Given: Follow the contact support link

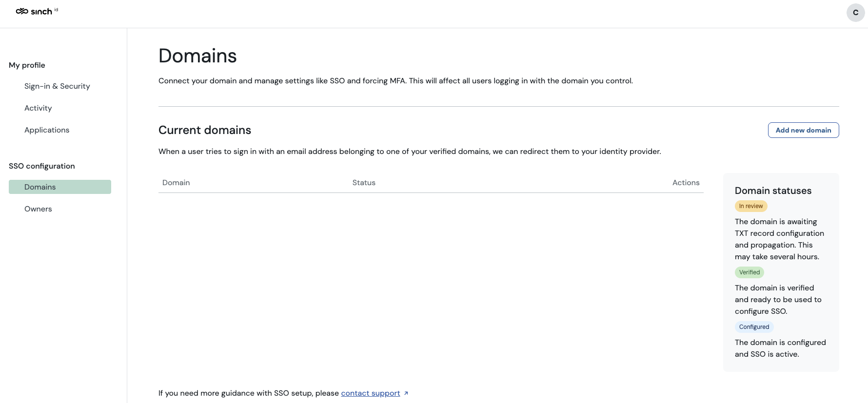Looking at the screenshot, I should (370, 393).
